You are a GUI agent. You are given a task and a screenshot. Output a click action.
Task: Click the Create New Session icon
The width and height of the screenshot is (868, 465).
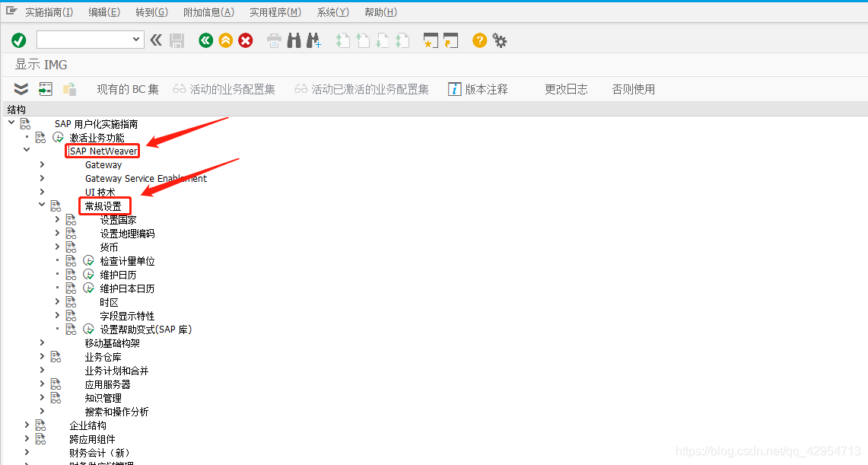click(430, 40)
